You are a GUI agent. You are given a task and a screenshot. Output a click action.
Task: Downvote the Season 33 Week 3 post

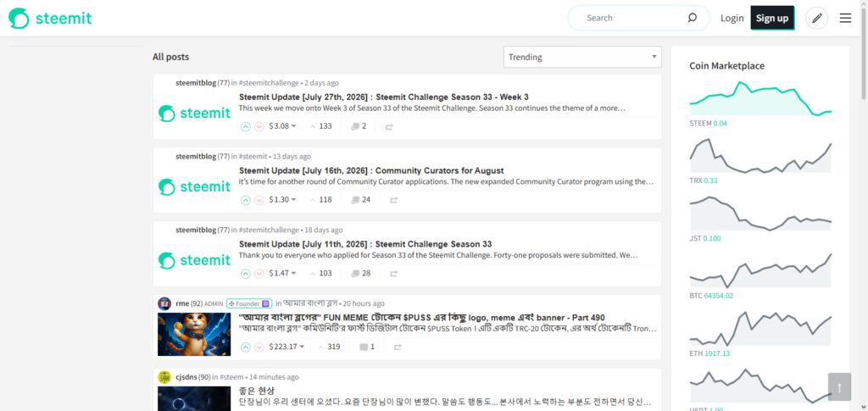259,126
